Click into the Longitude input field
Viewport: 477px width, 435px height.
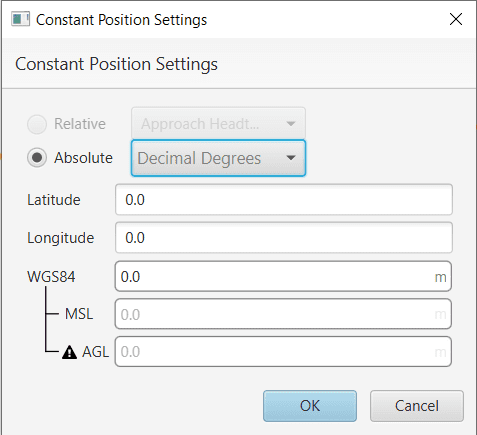(x=284, y=238)
